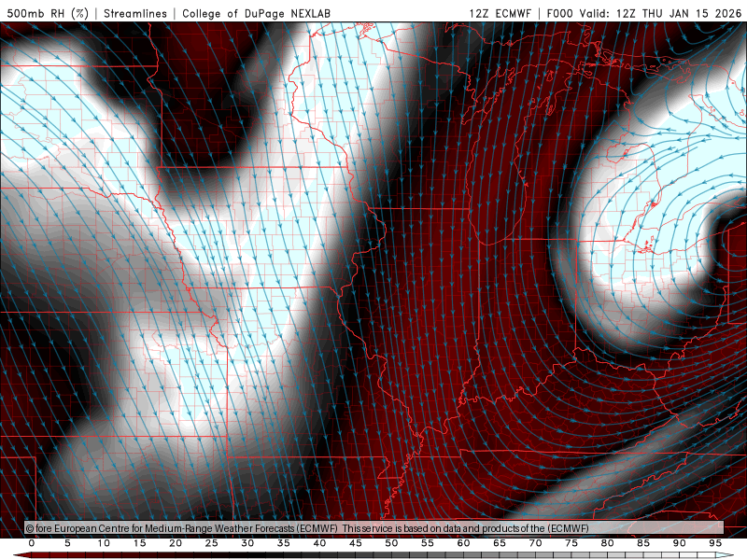The image size is (747, 560).
Task: Click the "50" colorbar label
Action: pyautogui.click(x=391, y=543)
